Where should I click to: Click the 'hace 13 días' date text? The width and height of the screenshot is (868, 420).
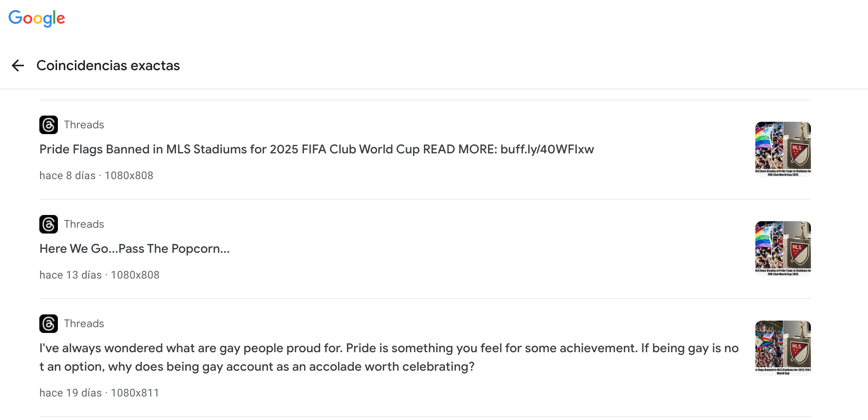[71, 275]
